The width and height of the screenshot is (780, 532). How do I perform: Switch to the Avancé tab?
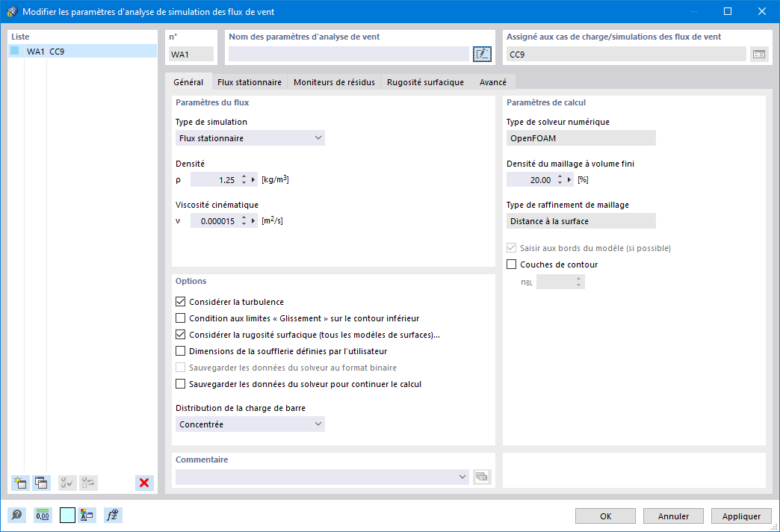pos(492,82)
